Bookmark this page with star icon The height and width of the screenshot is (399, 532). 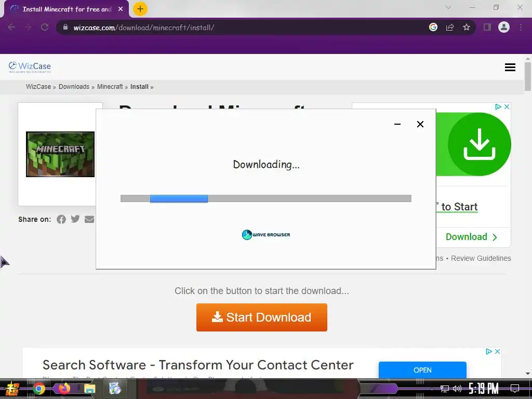point(467,27)
